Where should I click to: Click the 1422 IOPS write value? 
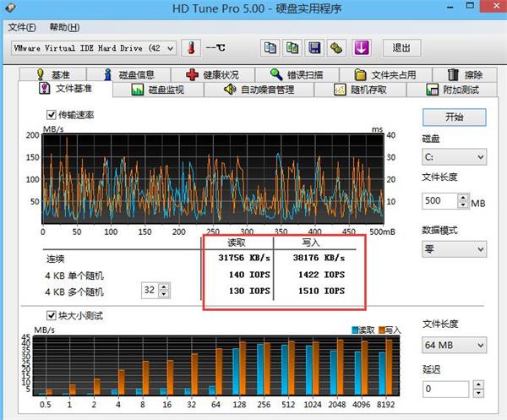point(321,275)
